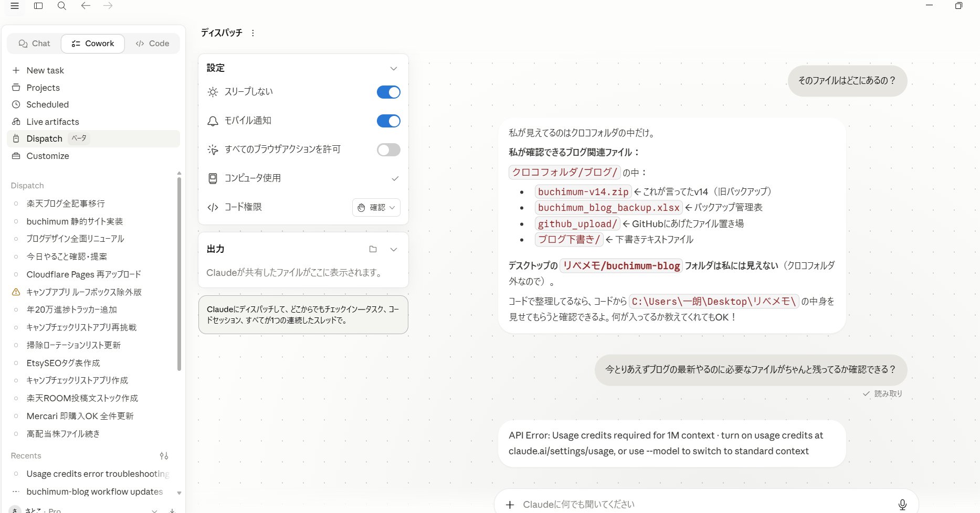
Task: Click the computer icon beside コンピュータ使用
Action: pos(213,178)
